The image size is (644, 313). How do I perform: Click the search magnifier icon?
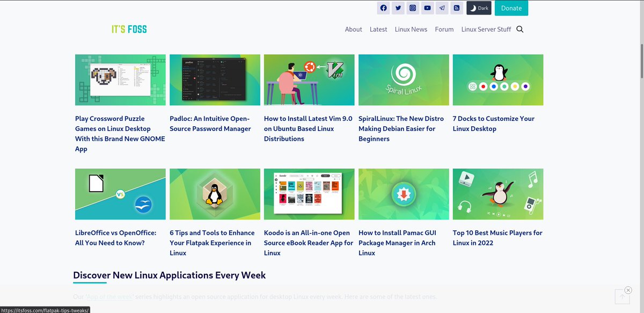[x=519, y=30]
